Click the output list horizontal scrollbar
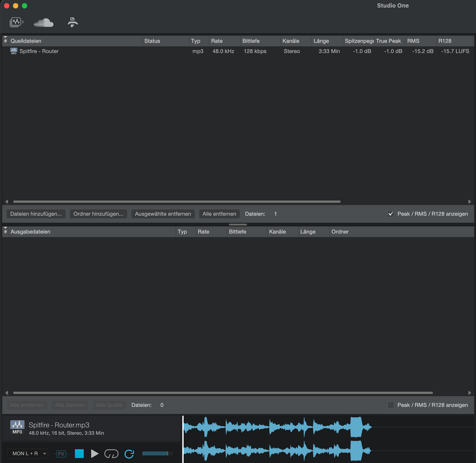The height and width of the screenshot is (463, 476). click(x=223, y=393)
